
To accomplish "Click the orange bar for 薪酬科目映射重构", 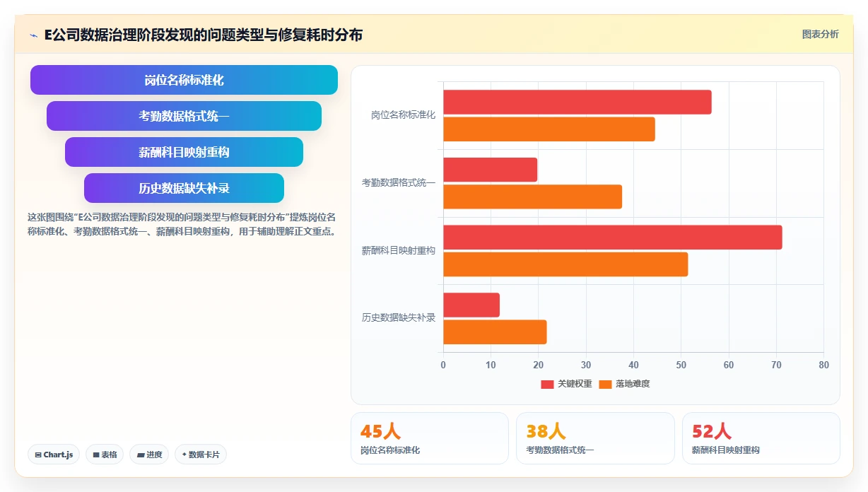I will click(565, 264).
